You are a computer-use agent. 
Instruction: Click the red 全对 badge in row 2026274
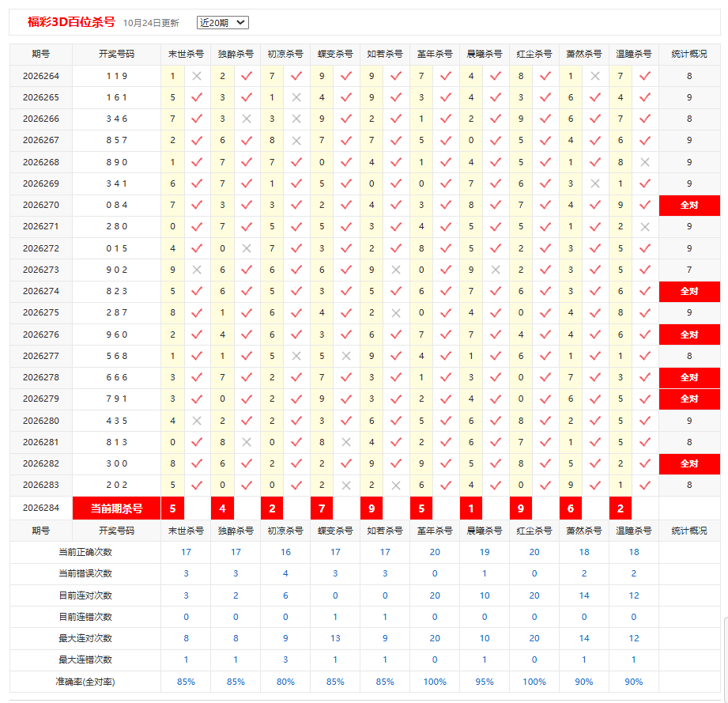tap(689, 292)
